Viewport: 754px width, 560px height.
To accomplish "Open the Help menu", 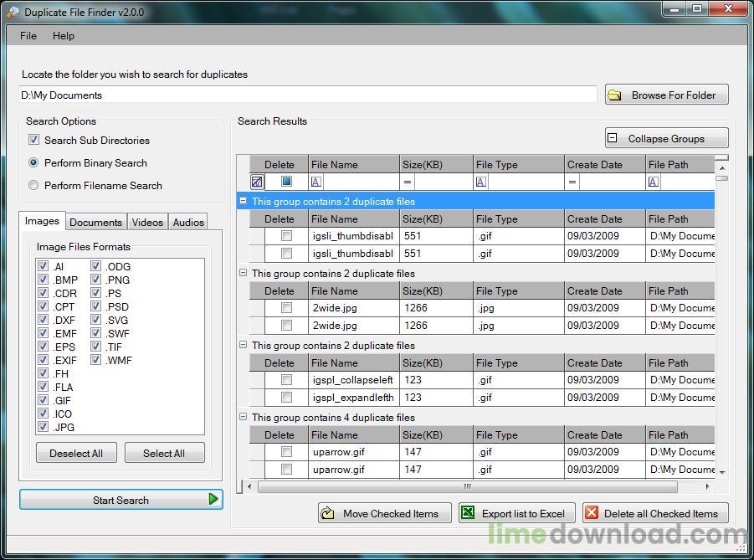I will click(x=63, y=36).
